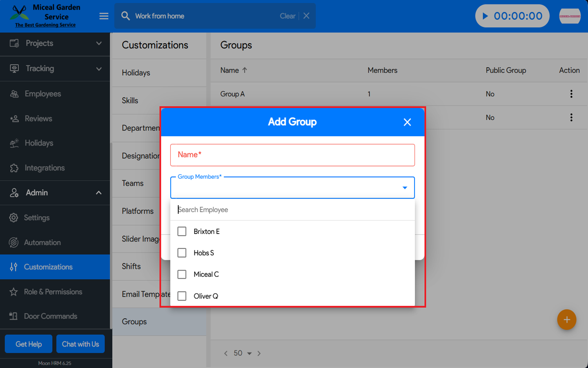Viewport: 588px width, 368px height.
Task: Tick the Hobs S checkbox
Action: click(x=182, y=253)
